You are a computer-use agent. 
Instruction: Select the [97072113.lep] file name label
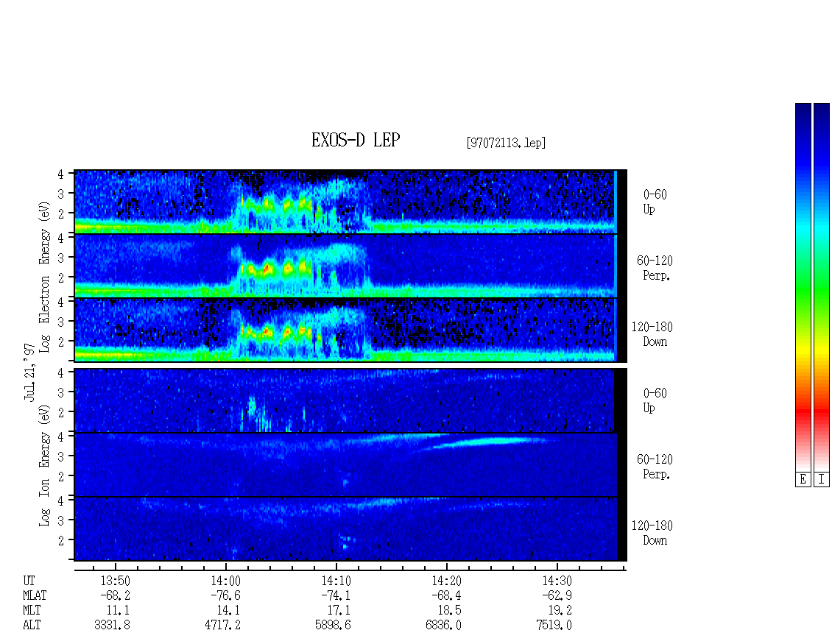tap(506, 143)
